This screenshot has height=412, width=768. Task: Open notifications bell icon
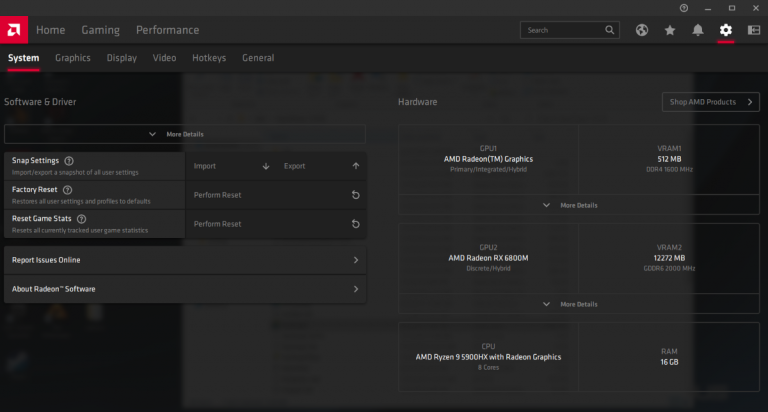(697, 30)
